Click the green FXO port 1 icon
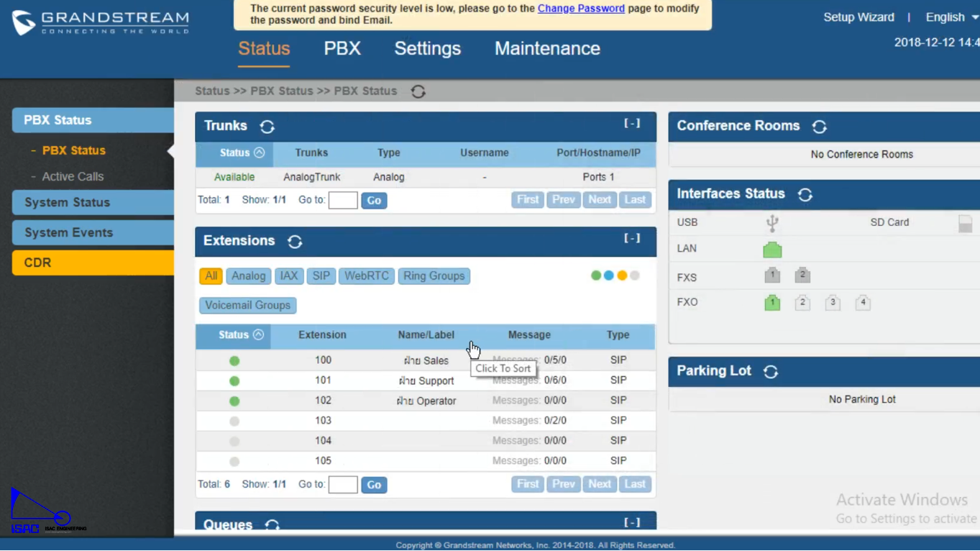 tap(772, 303)
